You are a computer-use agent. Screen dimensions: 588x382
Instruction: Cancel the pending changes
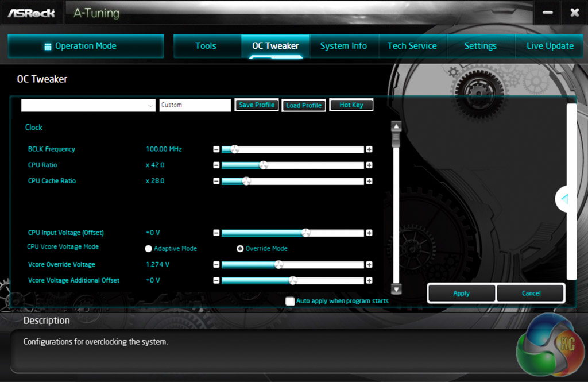pos(531,294)
